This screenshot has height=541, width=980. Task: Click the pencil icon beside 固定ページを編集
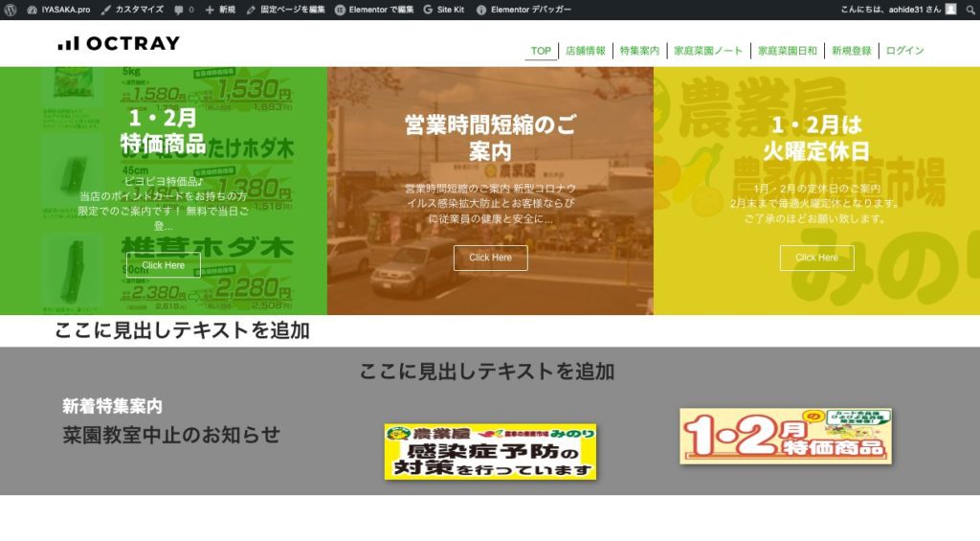click(251, 10)
